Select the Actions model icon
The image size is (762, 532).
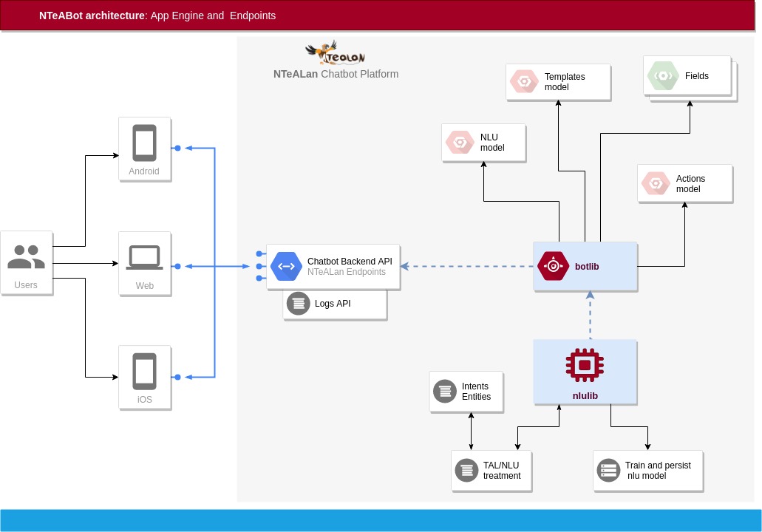click(655, 184)
